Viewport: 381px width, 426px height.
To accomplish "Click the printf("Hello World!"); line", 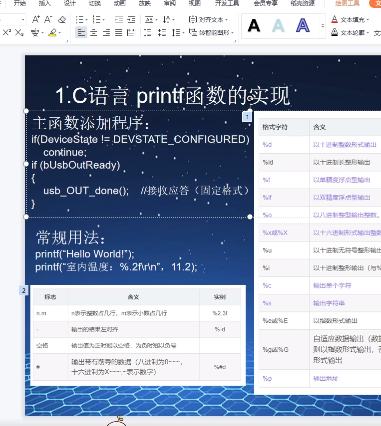I will point(85,254).
